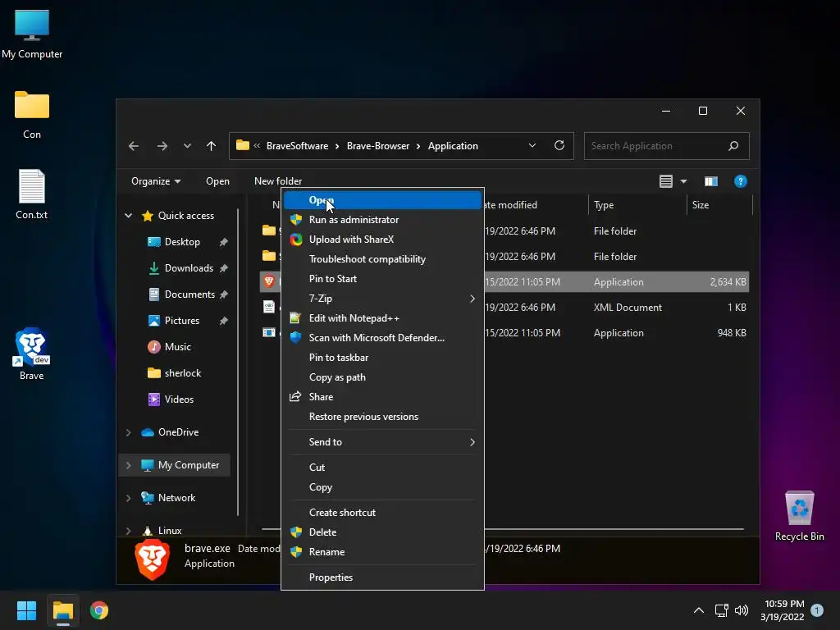Screen dimensions: 840x630
Task: Expand the Network tree node
Action: [x=129, y=498]
